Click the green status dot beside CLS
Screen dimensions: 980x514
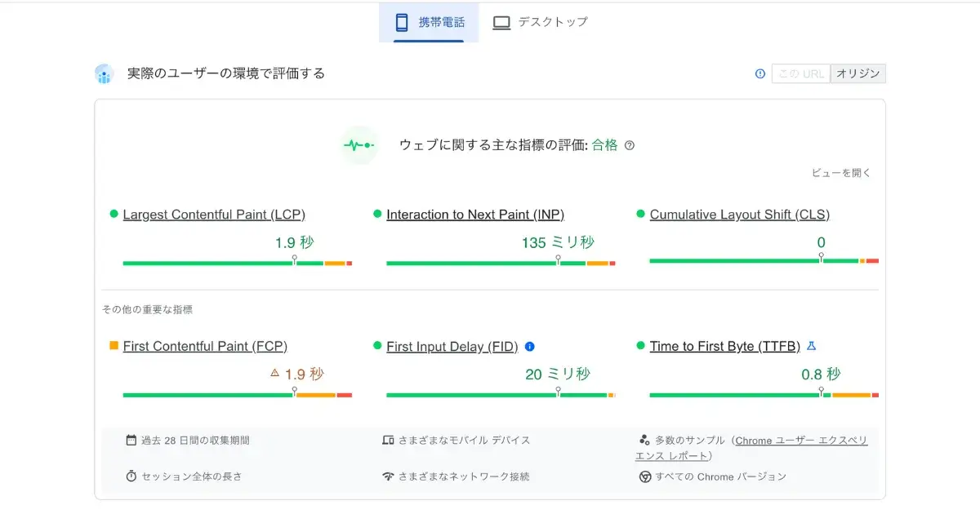641,214
